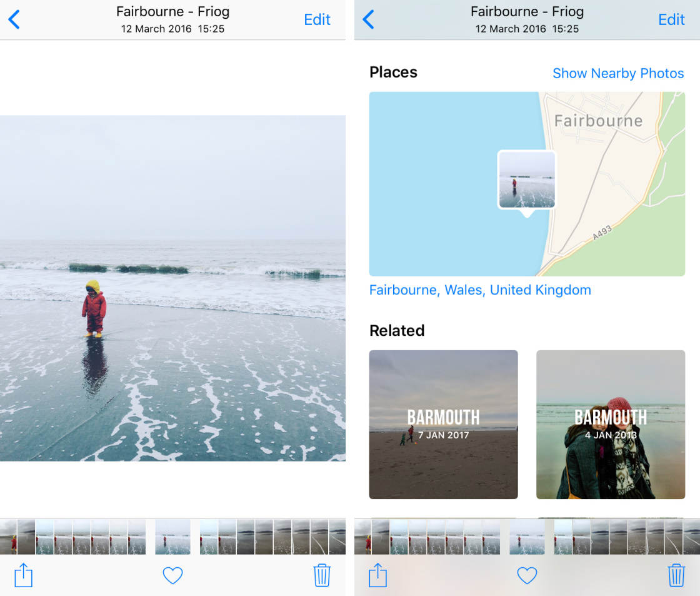The height and width of the screenshot is (596, 700).
Task: Open Fairbourne, Wales, United Kingdom link
Action: tap(480, 290)
